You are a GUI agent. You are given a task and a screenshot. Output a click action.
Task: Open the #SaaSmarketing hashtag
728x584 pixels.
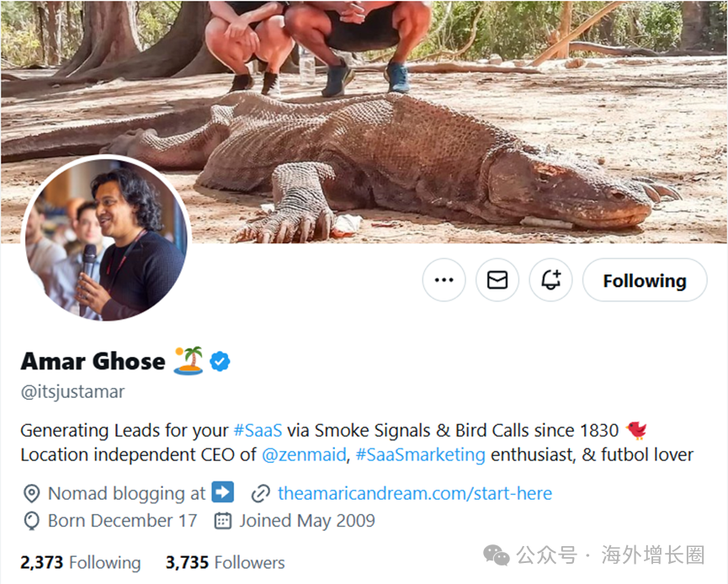[420, 454]
